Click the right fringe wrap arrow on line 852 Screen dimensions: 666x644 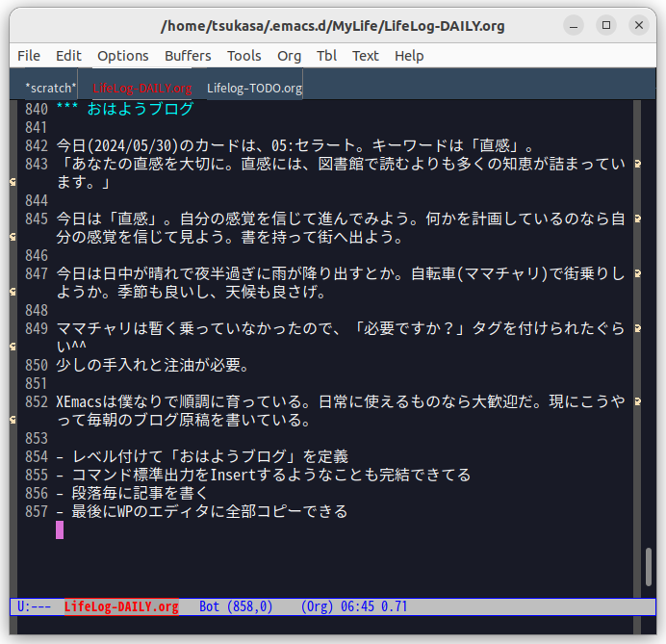pos(637,401)
